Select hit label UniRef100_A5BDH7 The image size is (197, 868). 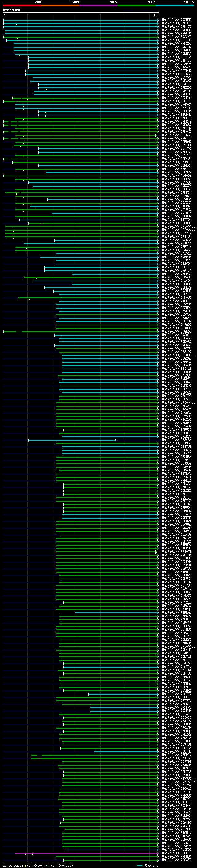177,142
